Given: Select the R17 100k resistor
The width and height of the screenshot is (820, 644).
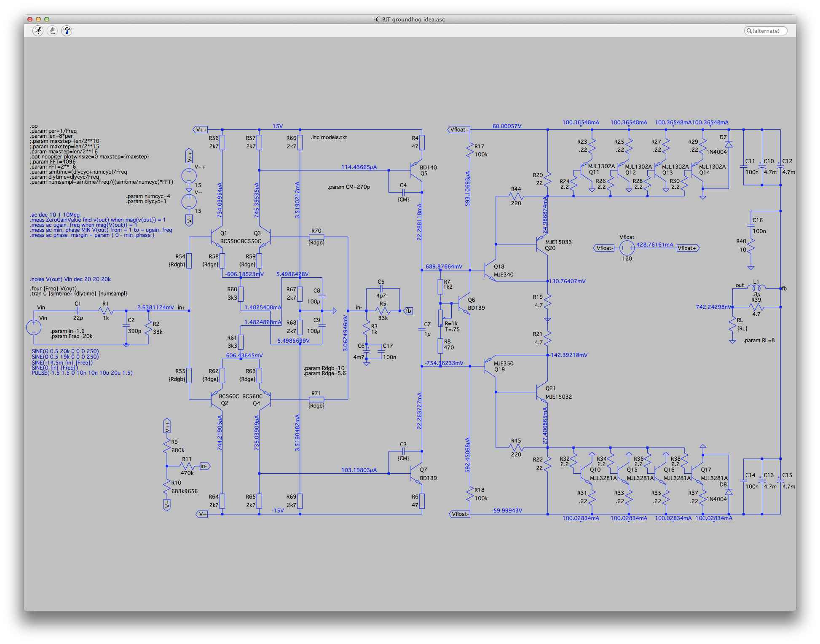Looking at the screenshot, I should point(470,150).
